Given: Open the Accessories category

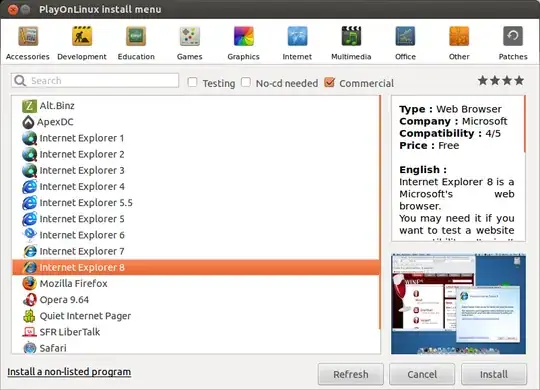Looking at the screenshot, I should (28, 43).
